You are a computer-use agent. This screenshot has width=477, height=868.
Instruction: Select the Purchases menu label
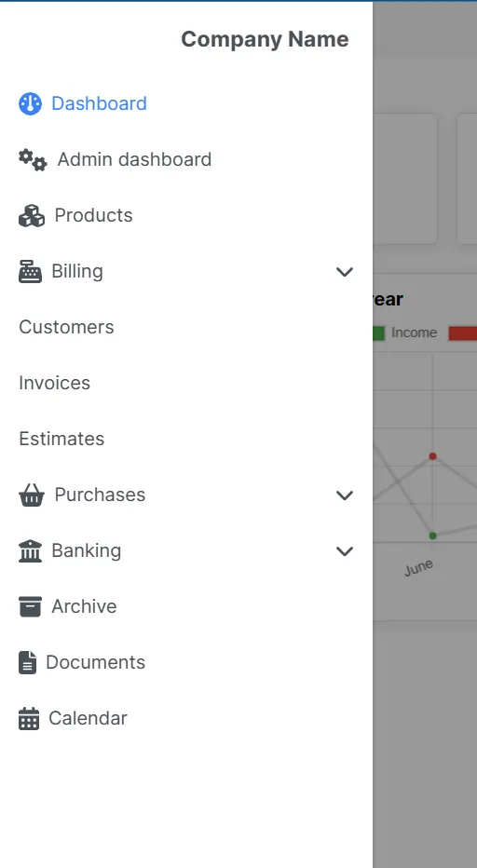(100, 495)
